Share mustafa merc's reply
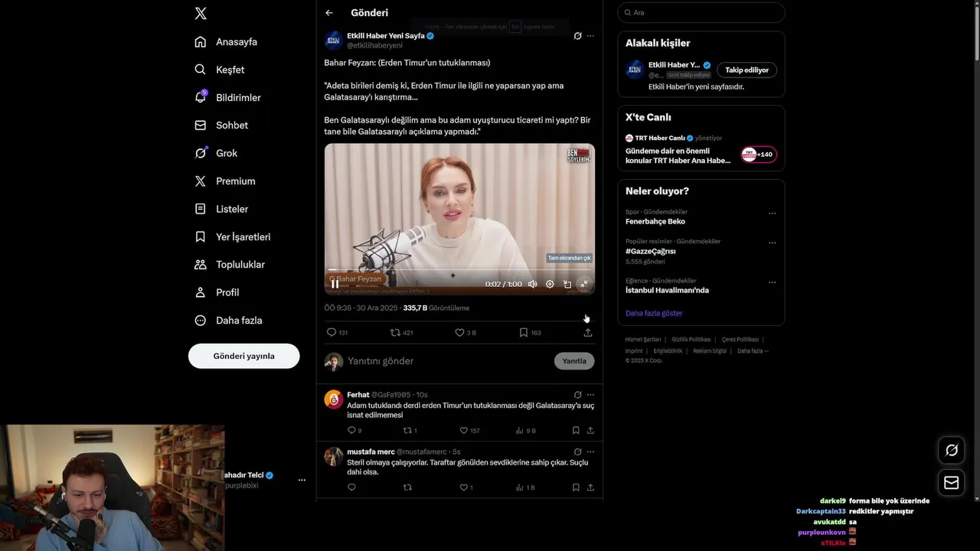The image size is (980, 551). tap(590, 487)
